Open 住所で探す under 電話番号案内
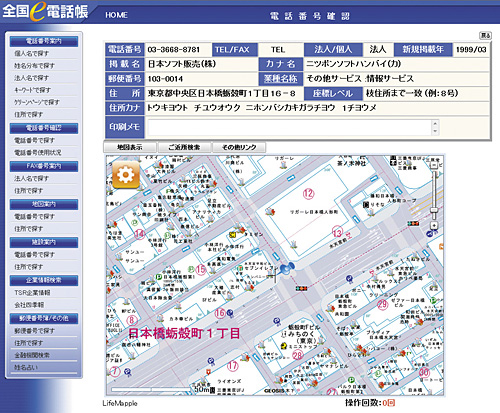 pyautogui.click(x=28, y=115)
